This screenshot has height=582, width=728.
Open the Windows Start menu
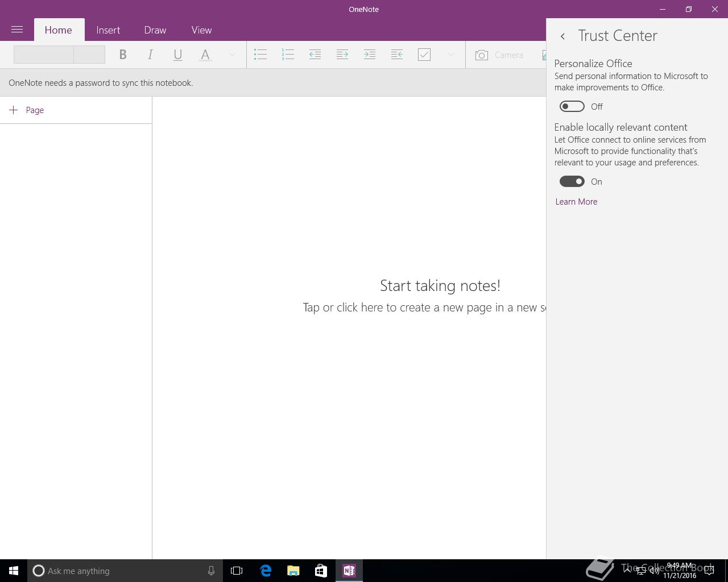[14, 571]
